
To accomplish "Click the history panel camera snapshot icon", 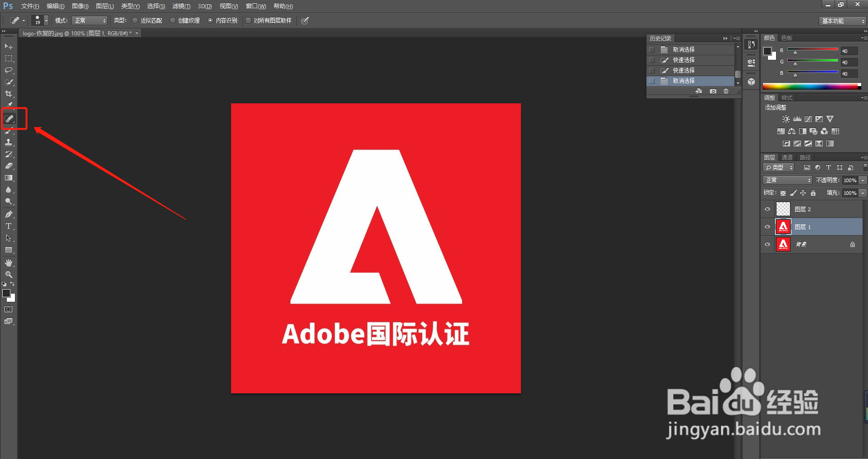I will pyautogui.click(x=713, y=91).
